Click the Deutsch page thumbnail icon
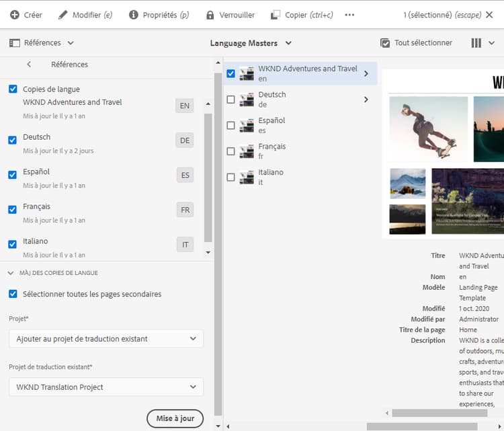Image resolution: width=504 pixels, height=431 pixels. 247,100
